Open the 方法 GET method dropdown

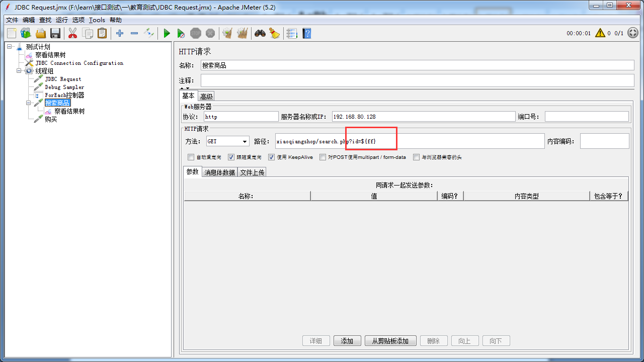point(227,142)
